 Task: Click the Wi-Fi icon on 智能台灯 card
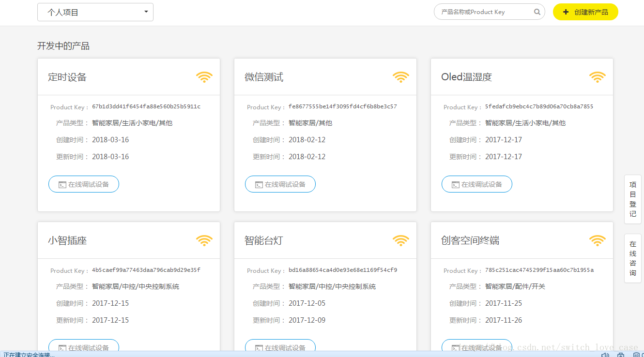400,240
